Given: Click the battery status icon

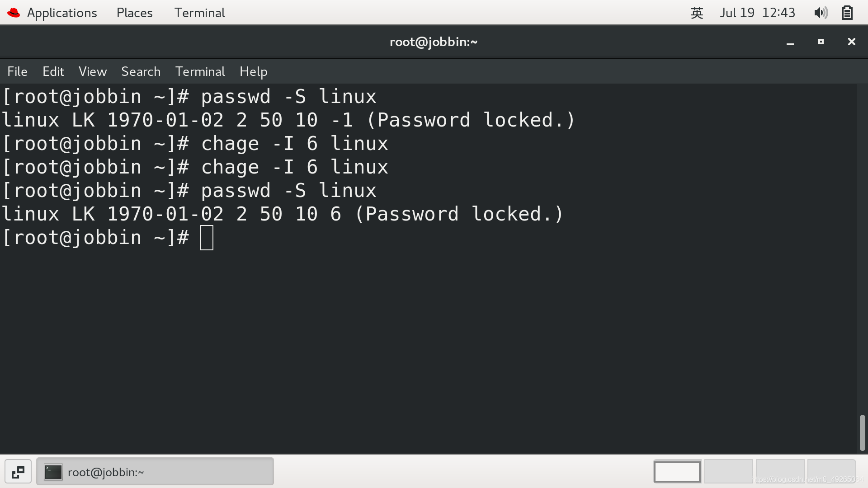Looking at the screenshot, I should [x=847, y=13].
